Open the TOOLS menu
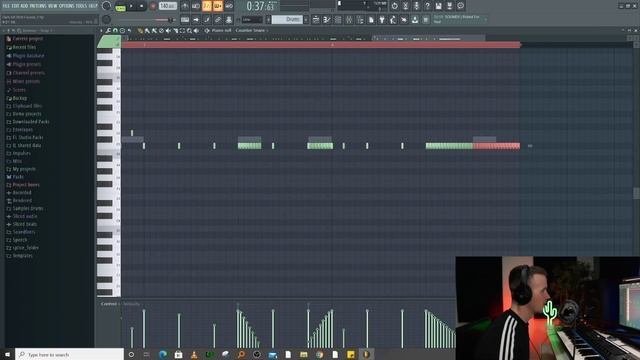This screenshot has width=640, height=360. (81, 6)
